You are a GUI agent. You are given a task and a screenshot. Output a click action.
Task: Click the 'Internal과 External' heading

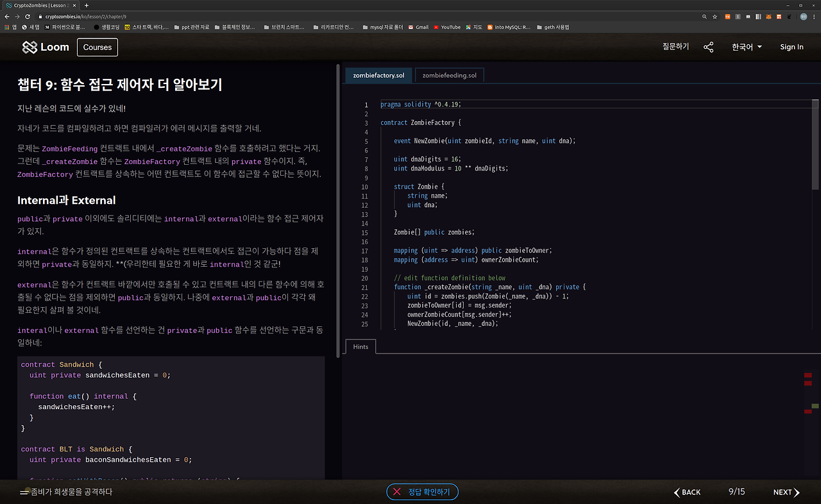[67, 200]
